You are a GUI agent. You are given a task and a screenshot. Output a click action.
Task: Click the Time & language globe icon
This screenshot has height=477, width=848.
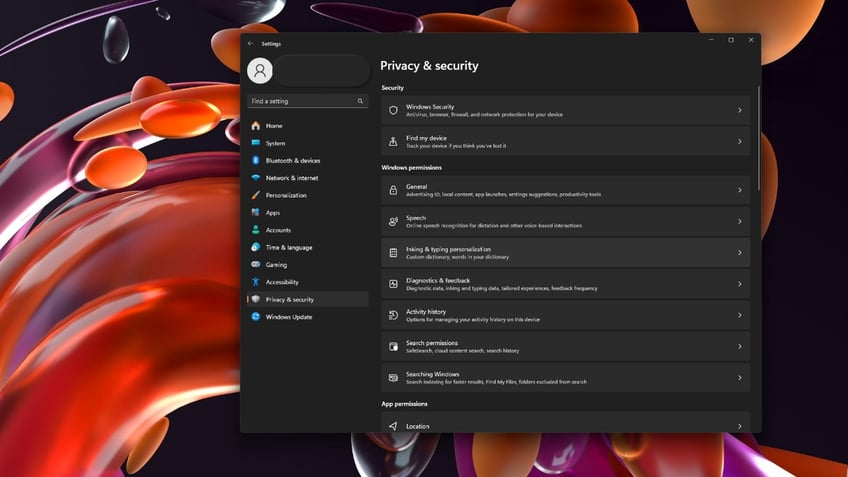[256, 247]
